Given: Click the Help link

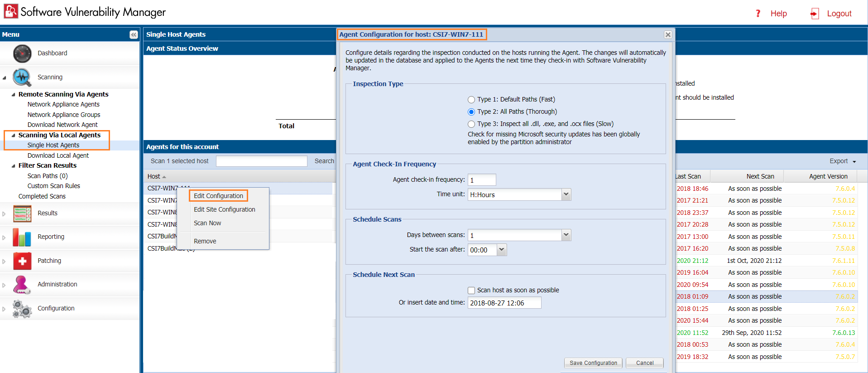Looking at the screenshot, I should coord(779,14).
